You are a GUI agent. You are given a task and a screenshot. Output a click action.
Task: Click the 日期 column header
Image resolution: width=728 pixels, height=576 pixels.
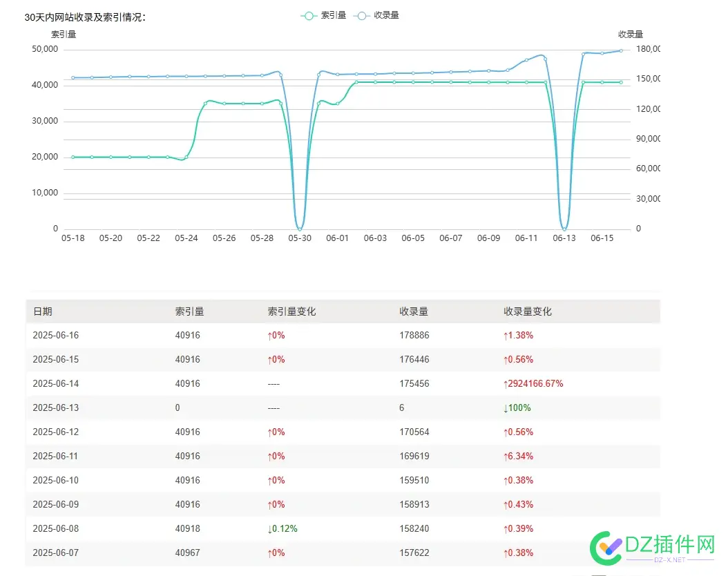click(43, 311)
